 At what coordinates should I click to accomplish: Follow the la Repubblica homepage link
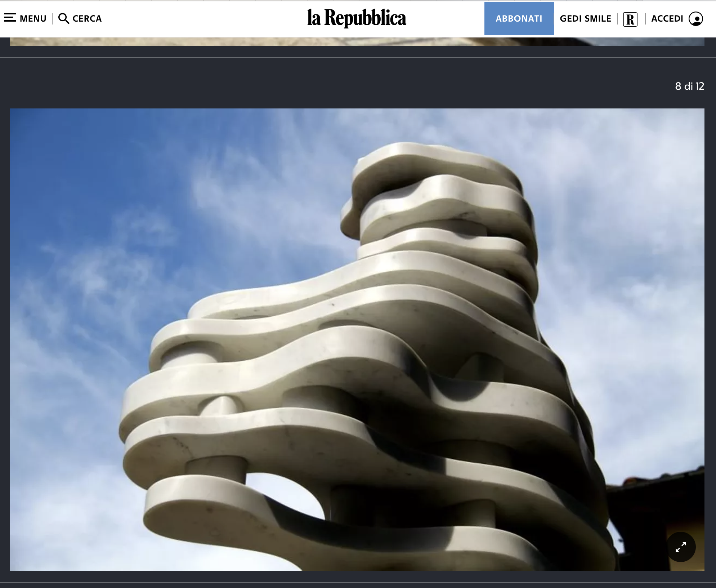point(357,18)
